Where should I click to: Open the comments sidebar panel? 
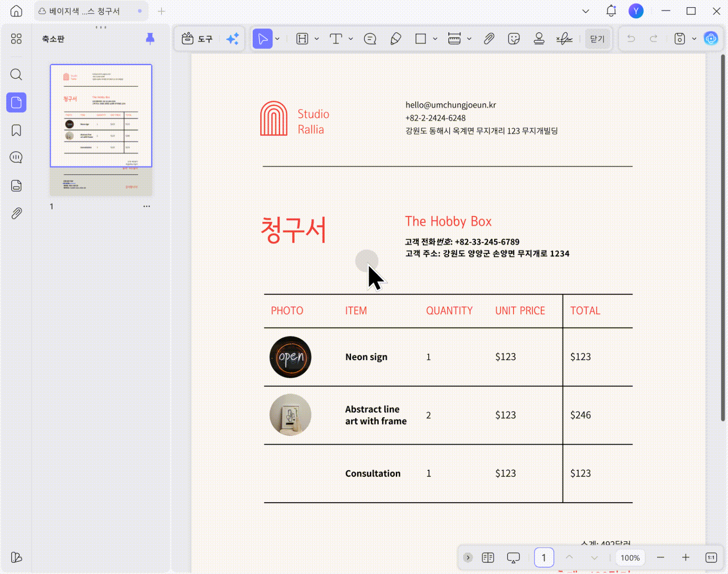[16, 157]
